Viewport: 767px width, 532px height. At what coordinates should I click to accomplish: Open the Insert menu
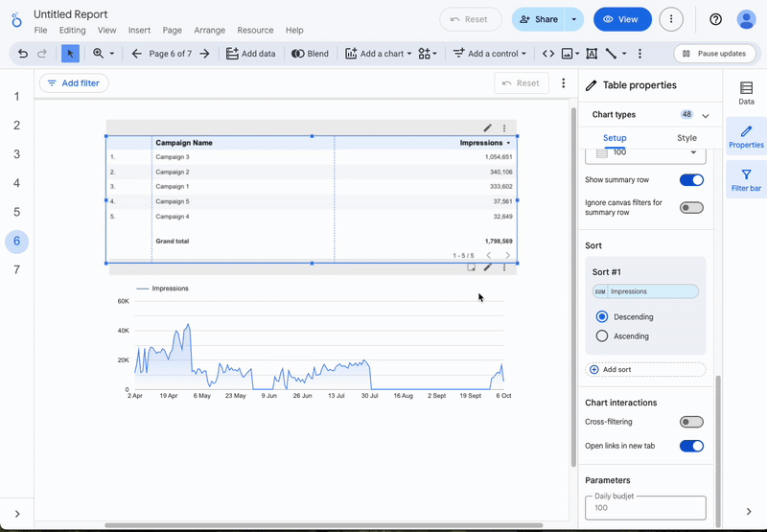point(139,31)
